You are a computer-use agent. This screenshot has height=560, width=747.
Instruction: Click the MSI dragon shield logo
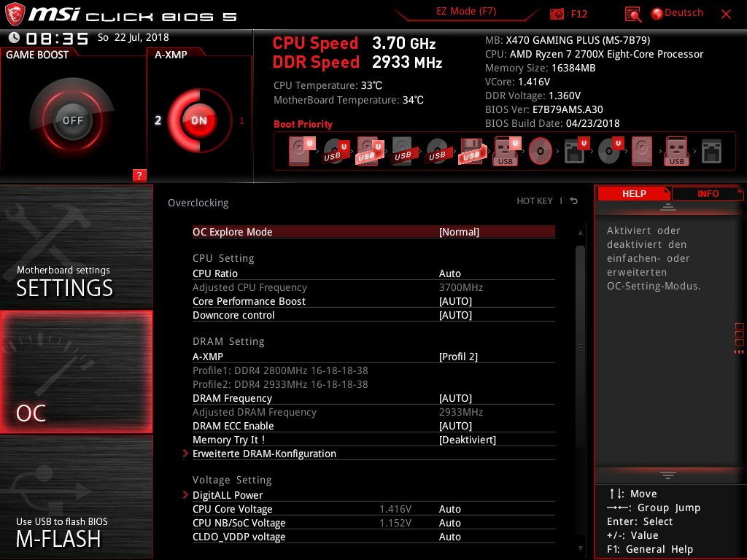tap(15, 15)
